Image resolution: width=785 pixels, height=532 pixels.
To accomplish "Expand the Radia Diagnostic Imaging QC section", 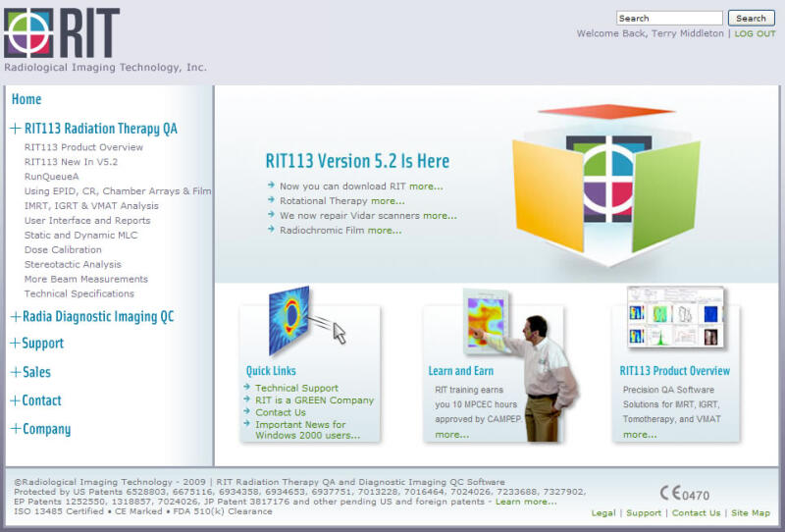I will click(x=16, y=317).
